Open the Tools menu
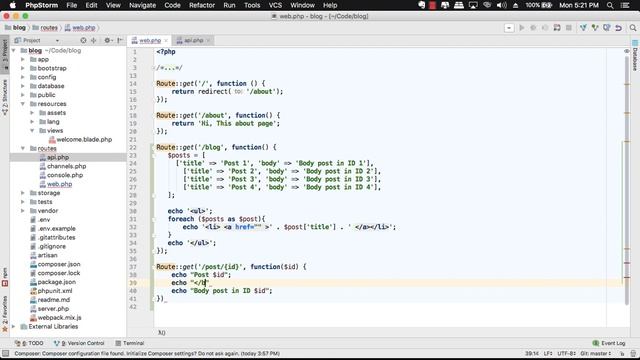Viewport: 640px width, 360px height. 252,5
